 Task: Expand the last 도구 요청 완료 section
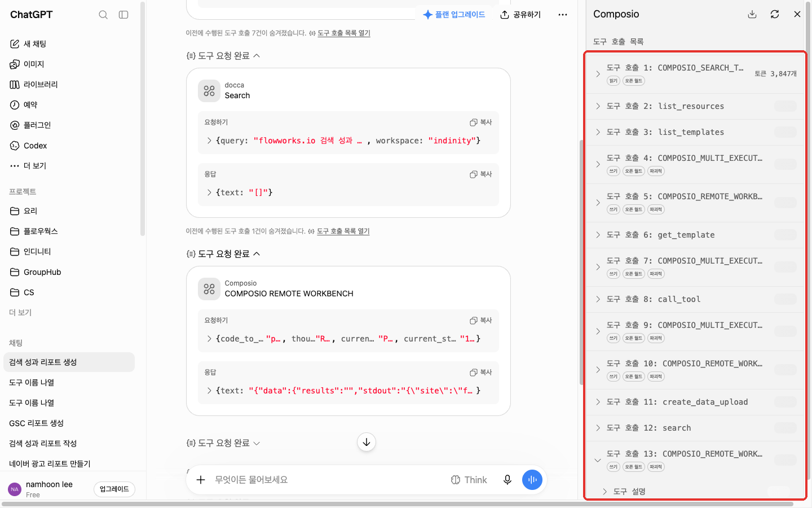[223, 443]
